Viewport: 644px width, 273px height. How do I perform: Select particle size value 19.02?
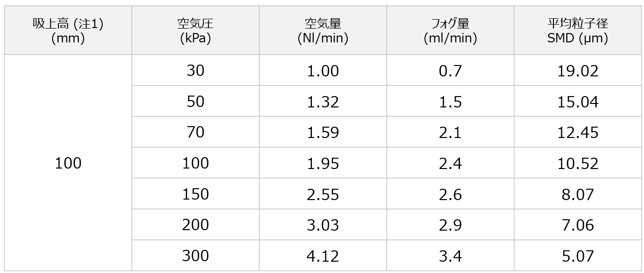tap(578, 70)
